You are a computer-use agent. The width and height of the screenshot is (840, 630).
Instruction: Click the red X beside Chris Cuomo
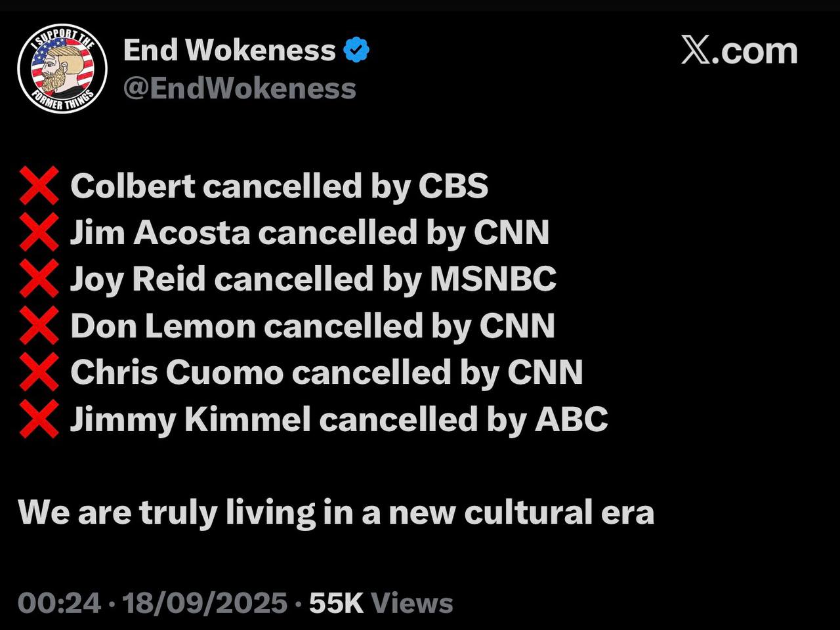(39, 373)
